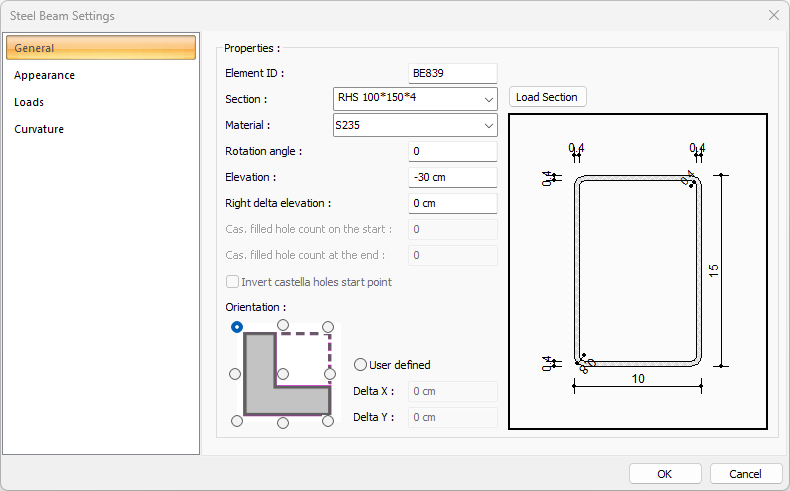Select the bottom-right orientation radio button
Screen dimensions: 790x491
(x=330, y=422)
